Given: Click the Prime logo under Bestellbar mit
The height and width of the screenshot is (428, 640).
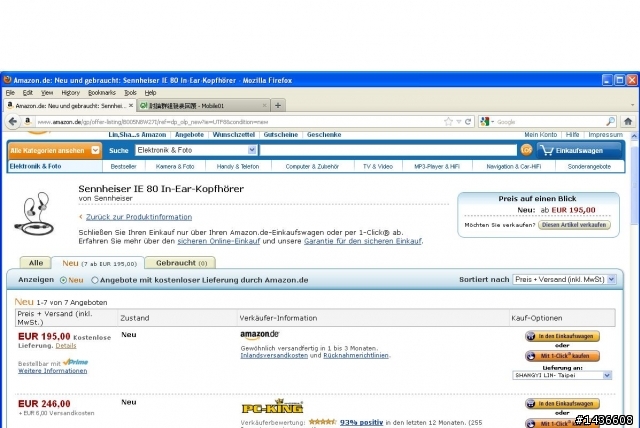Looking at the screenshot, I should pos(76,362).
